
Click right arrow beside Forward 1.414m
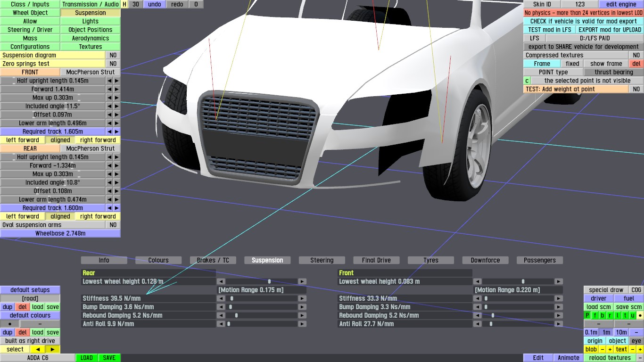pyautogui.click(x=117, y=89)
